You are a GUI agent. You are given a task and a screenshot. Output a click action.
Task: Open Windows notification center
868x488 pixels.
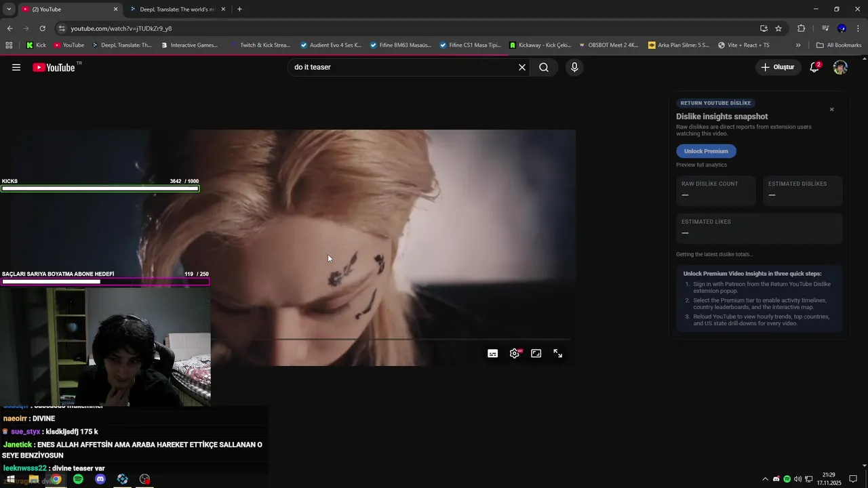pos(854,479)
